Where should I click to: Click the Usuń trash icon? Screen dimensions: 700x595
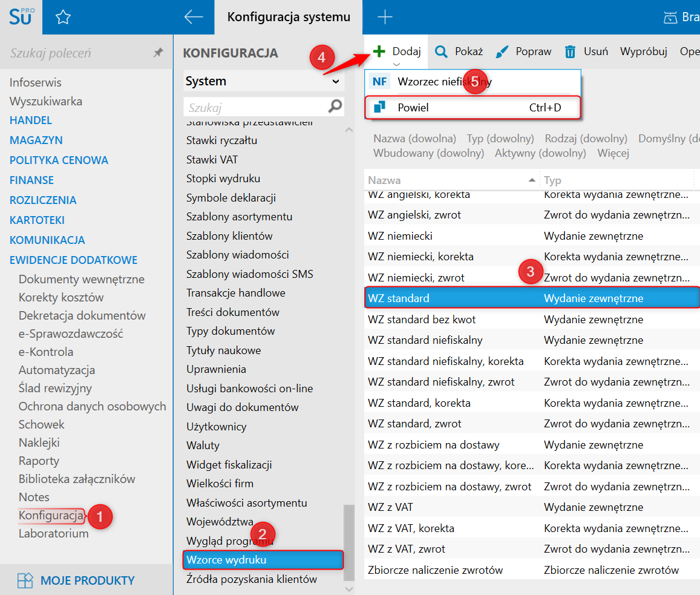click(x=570, y=52)
